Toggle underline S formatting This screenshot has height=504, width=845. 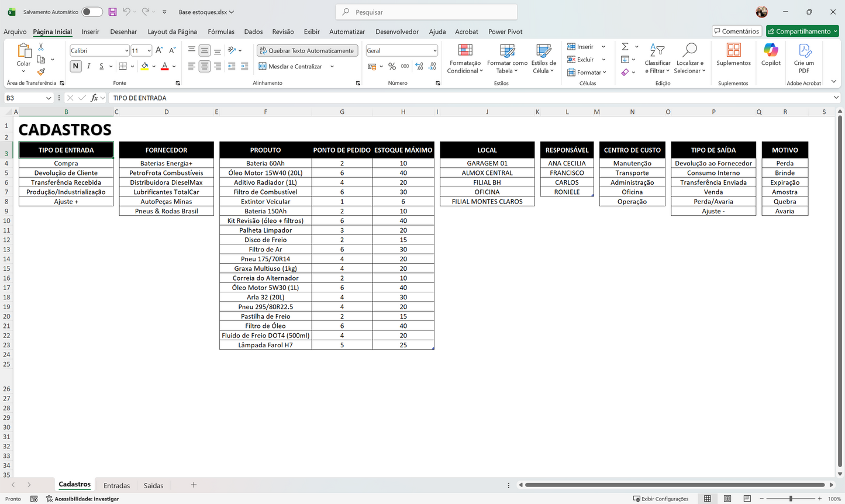click(x=101, y=67)
